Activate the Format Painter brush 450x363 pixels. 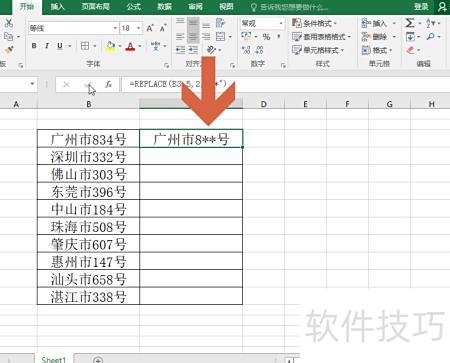[x=9, y=50]
